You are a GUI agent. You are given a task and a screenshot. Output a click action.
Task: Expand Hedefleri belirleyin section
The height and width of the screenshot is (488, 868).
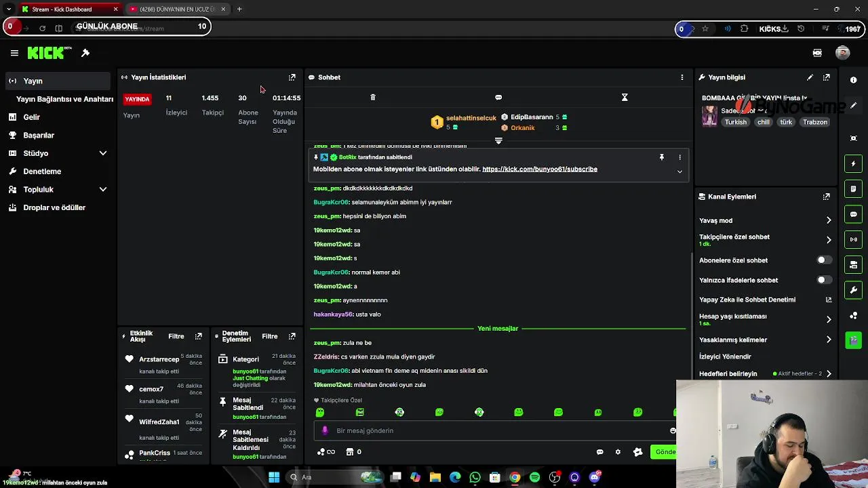coord(829,373)
